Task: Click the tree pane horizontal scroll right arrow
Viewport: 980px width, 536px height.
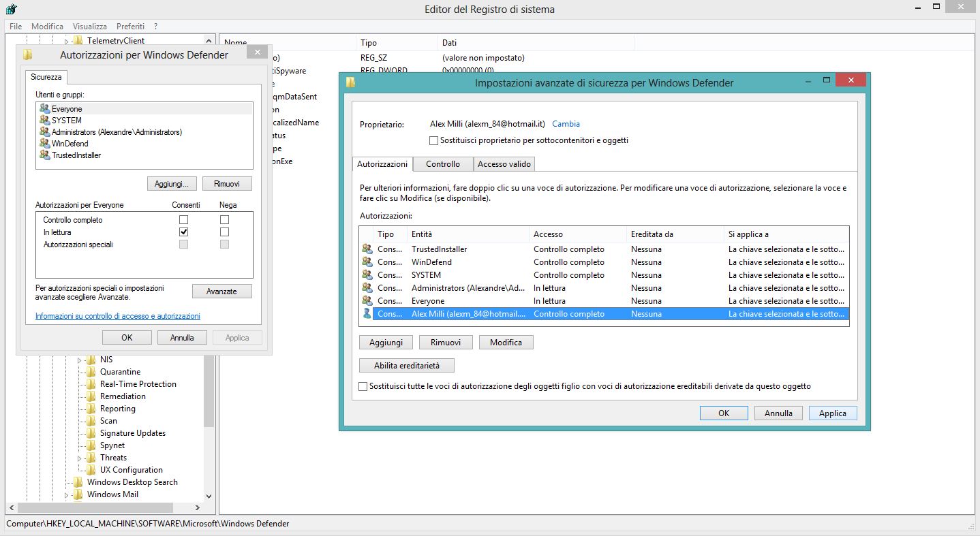Action: coord(197,507)
